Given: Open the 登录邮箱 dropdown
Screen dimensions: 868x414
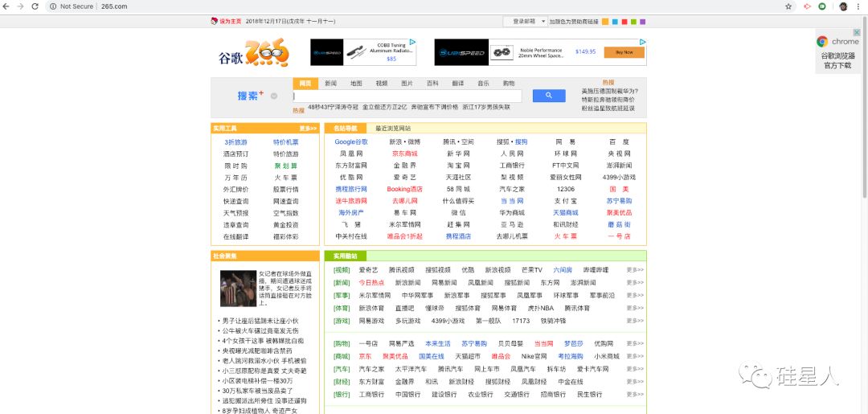Looking at the screenshot, I should click(x=525, y=22).
